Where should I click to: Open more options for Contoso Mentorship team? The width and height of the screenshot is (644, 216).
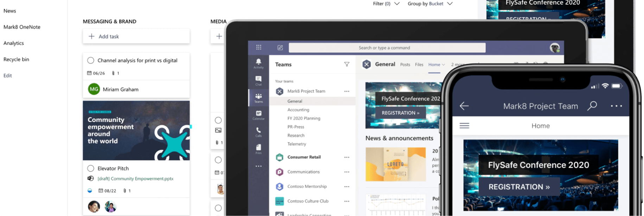click(347, 187)
